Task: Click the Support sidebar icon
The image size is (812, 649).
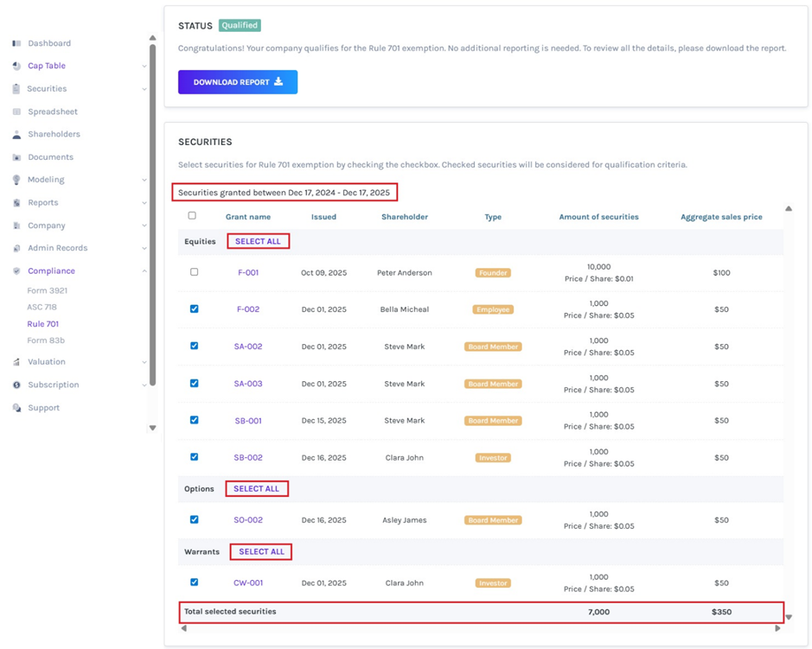Action: coord(16,408)
